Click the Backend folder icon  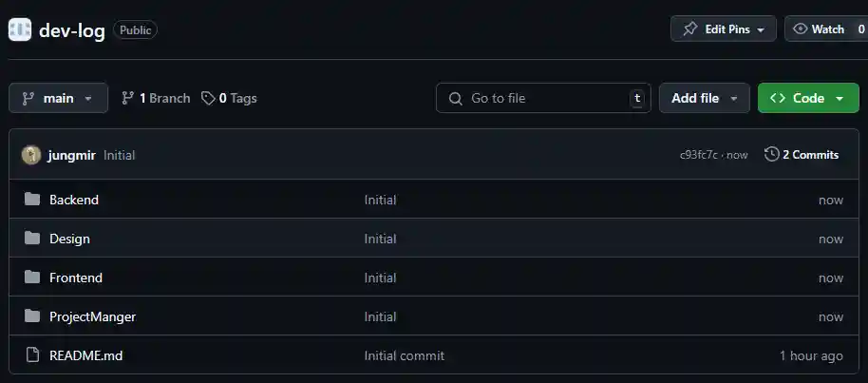click(32, 200)
